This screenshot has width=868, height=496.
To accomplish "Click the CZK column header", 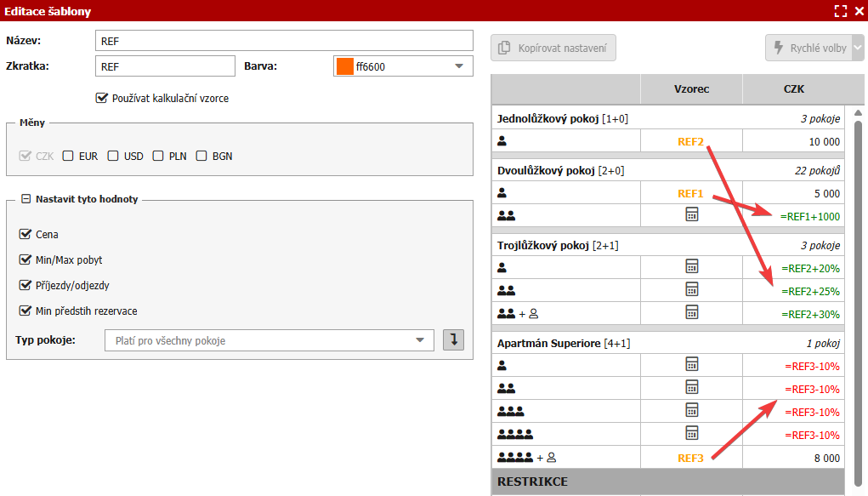I will click(793, 88).
